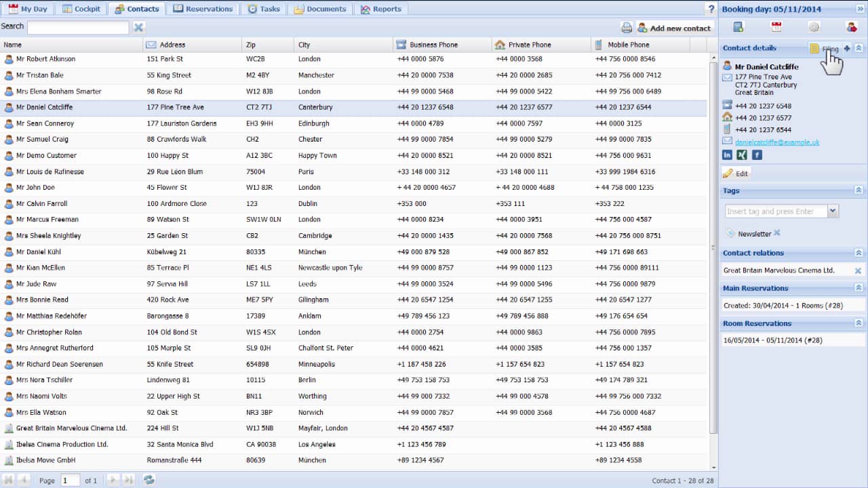Click the Filing button
Viewport: 868px width, 488px height.
[x=824, y=49]
